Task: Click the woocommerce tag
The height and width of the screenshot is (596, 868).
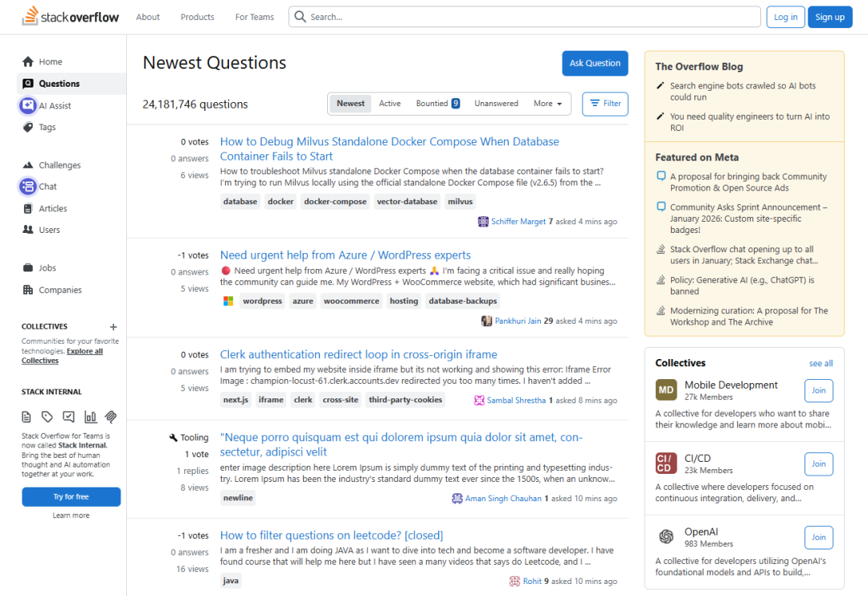Action: (351, 301)
